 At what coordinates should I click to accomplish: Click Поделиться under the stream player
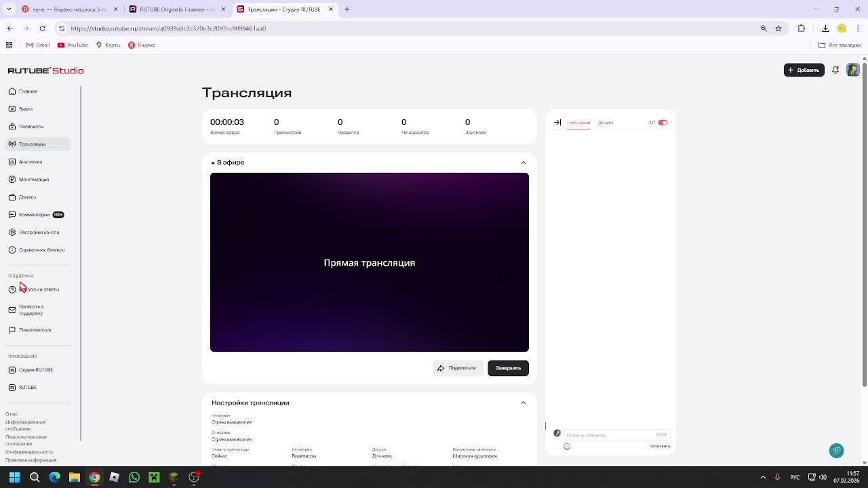point(458,368)
